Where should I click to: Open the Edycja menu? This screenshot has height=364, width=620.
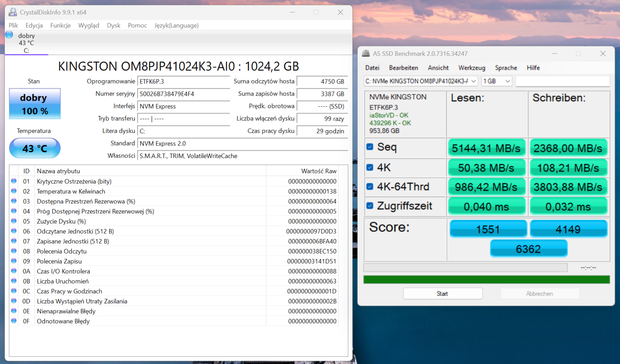pyautogui.click(x=34, y=25)
